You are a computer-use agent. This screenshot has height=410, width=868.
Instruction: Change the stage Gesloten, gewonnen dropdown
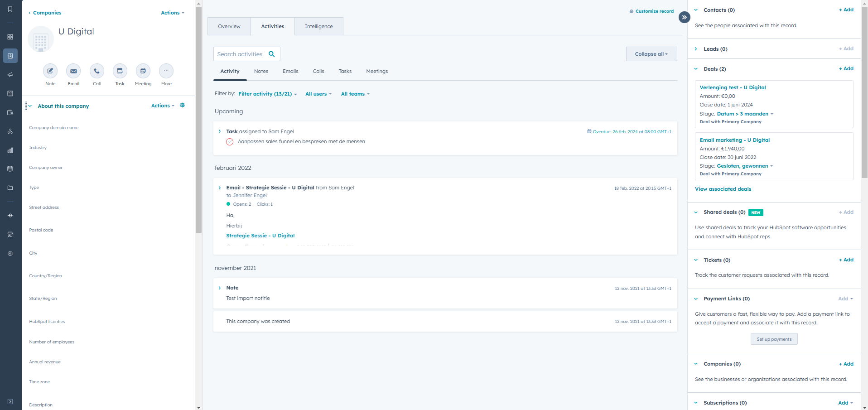[x=745, y=166]
